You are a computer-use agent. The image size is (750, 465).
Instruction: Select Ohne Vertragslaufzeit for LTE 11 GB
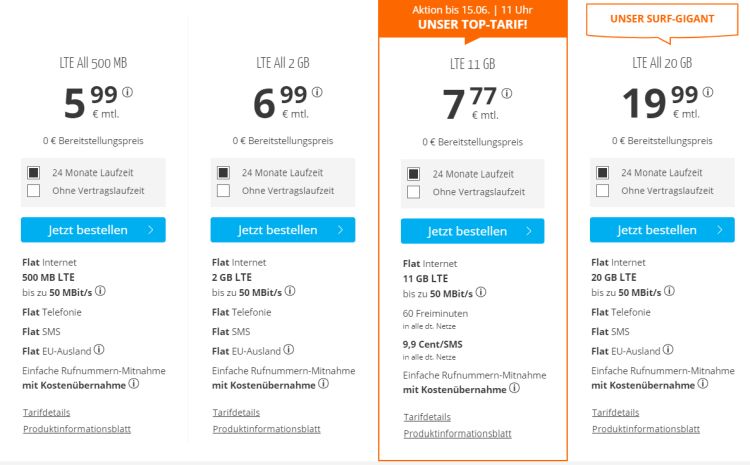(x=413, y=192)
